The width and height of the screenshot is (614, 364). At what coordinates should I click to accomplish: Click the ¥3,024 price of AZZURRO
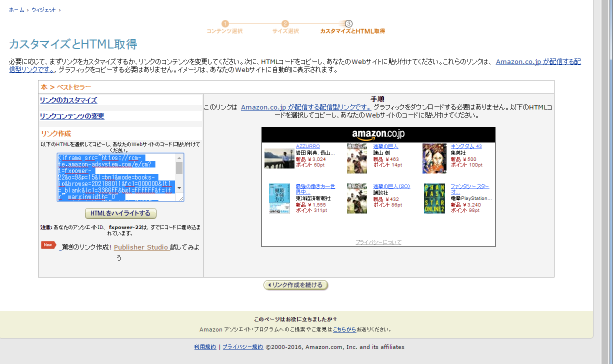tap(317, 159)
